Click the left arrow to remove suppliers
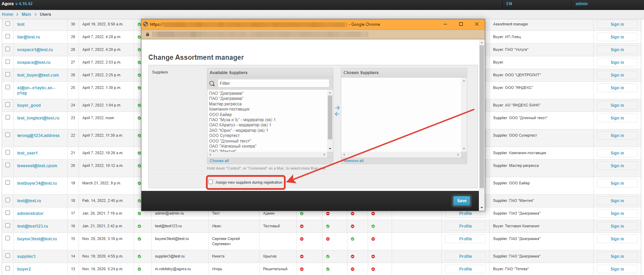 [337, 114]
